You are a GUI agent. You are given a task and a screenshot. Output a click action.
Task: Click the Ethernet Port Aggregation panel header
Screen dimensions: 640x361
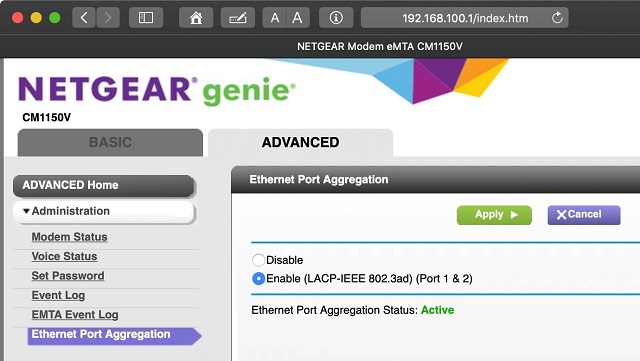pos(436,180)
